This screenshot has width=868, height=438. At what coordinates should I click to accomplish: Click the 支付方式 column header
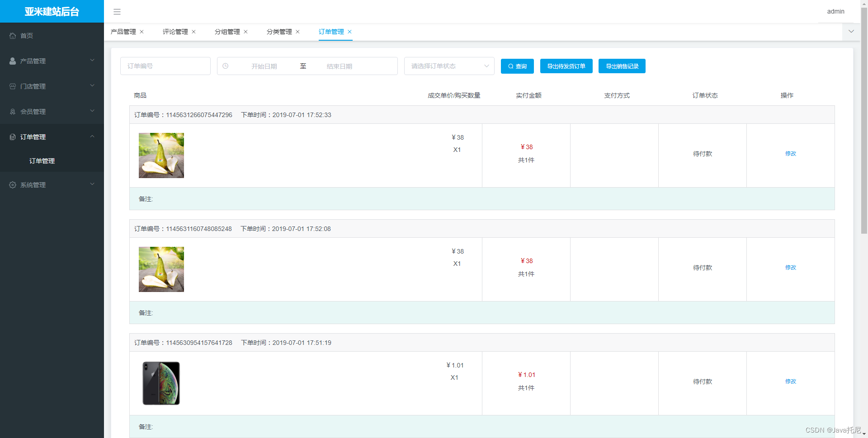click(x=617, y=95)
